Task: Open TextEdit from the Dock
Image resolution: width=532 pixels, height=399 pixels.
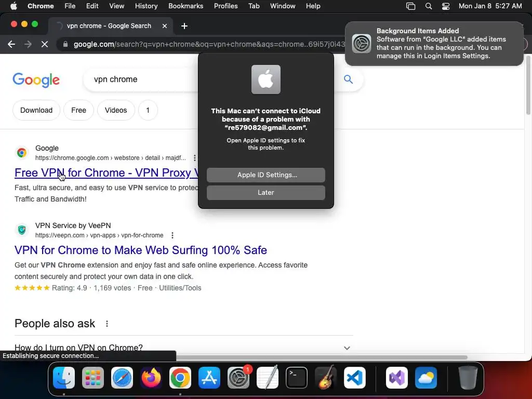Action: pos(268,378)
